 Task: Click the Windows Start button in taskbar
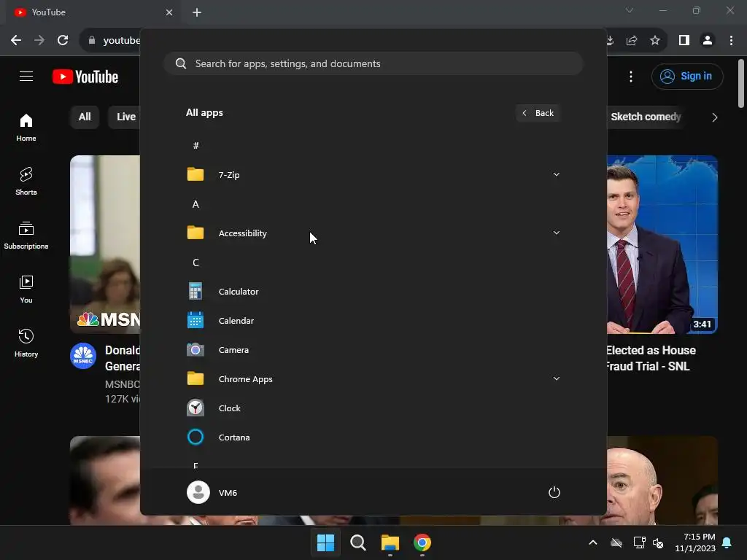coord(326,542)
